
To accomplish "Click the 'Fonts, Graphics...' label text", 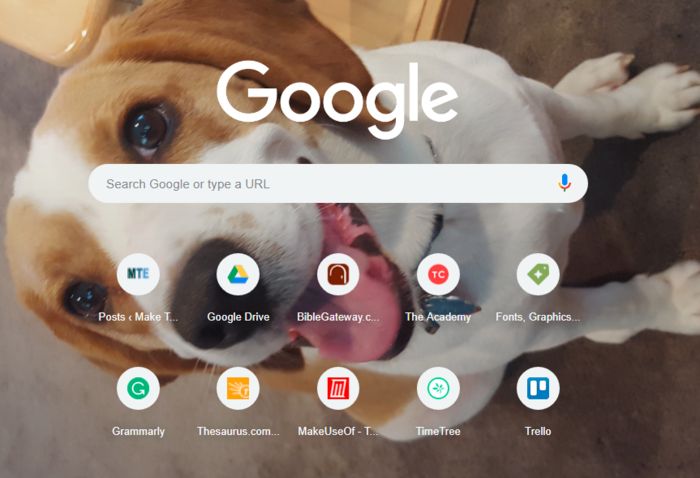I will [538, 317].
